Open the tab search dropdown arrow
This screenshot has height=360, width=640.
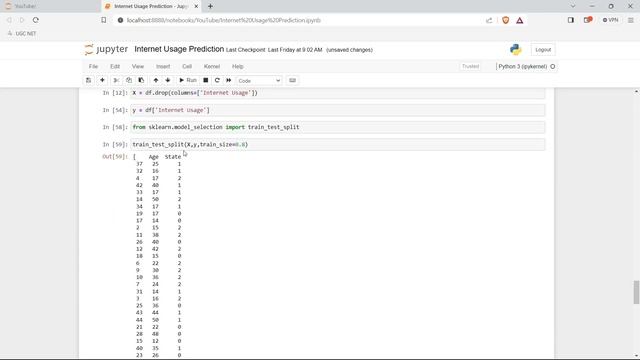(x=573, y=6)
